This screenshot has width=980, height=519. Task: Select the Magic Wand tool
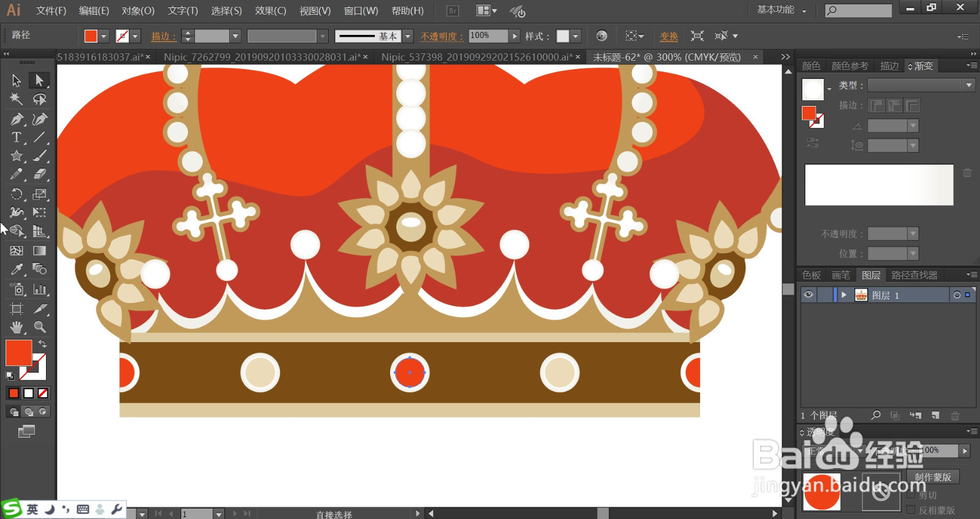(17, 99)
